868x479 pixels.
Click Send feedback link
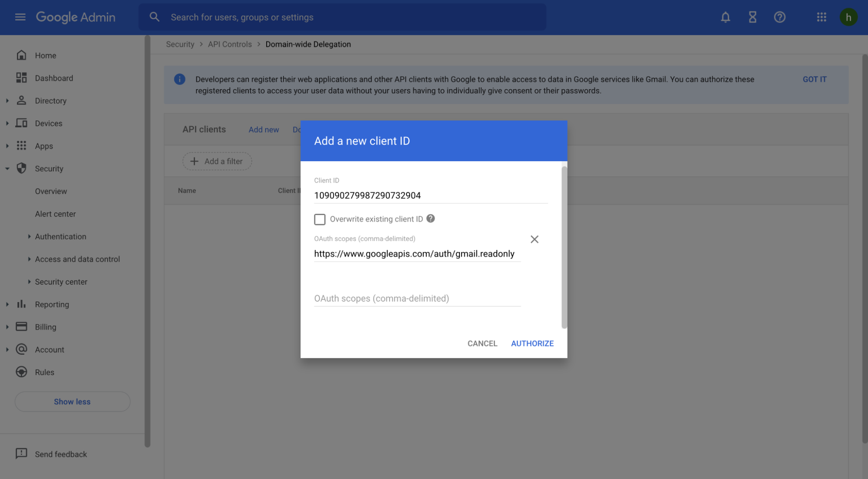tap(61, 454)
